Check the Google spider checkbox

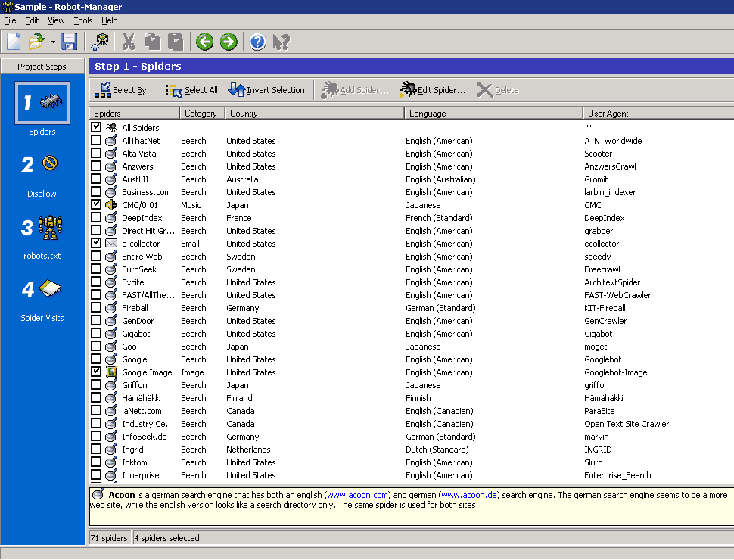click(x=96, y=359)
